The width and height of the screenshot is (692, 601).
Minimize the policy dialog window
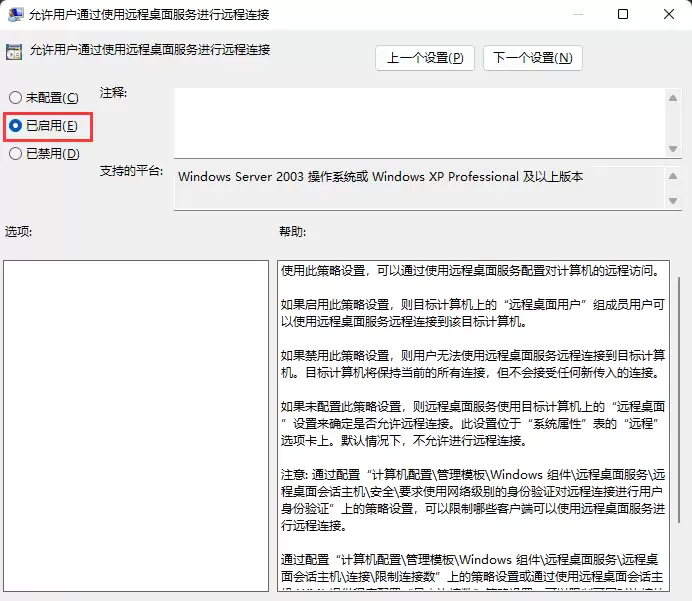pos(578,14)
